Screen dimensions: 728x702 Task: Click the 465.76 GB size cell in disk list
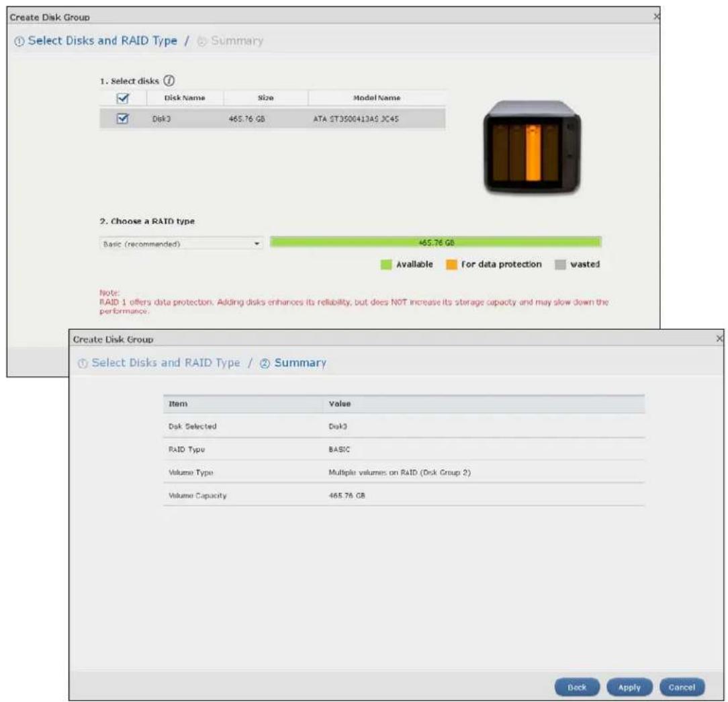click(x=246, y=120)
